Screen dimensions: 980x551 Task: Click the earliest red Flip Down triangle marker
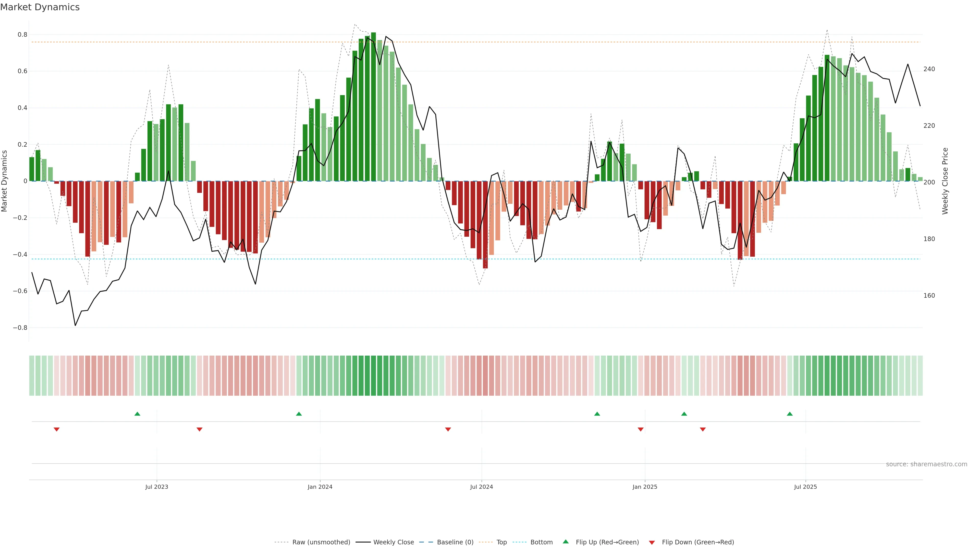[x=57, y=429]
